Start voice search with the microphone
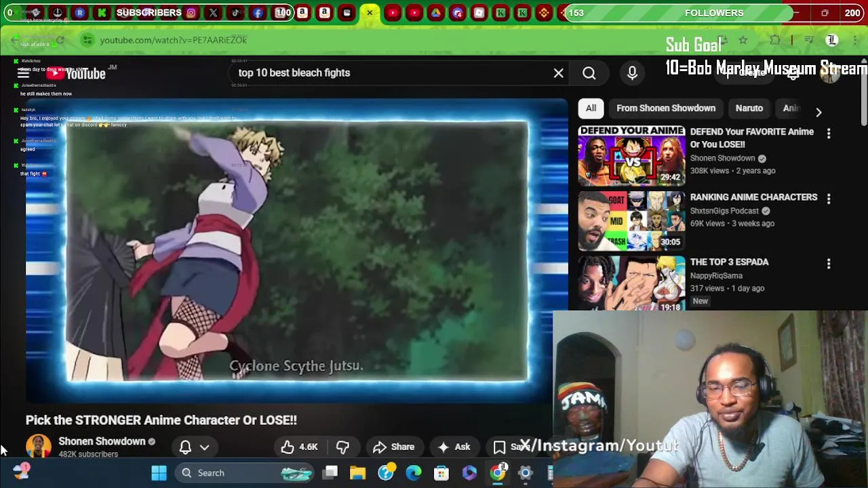Image resolution: width=868 pixels, height=488 pixels. pos(632,73)
